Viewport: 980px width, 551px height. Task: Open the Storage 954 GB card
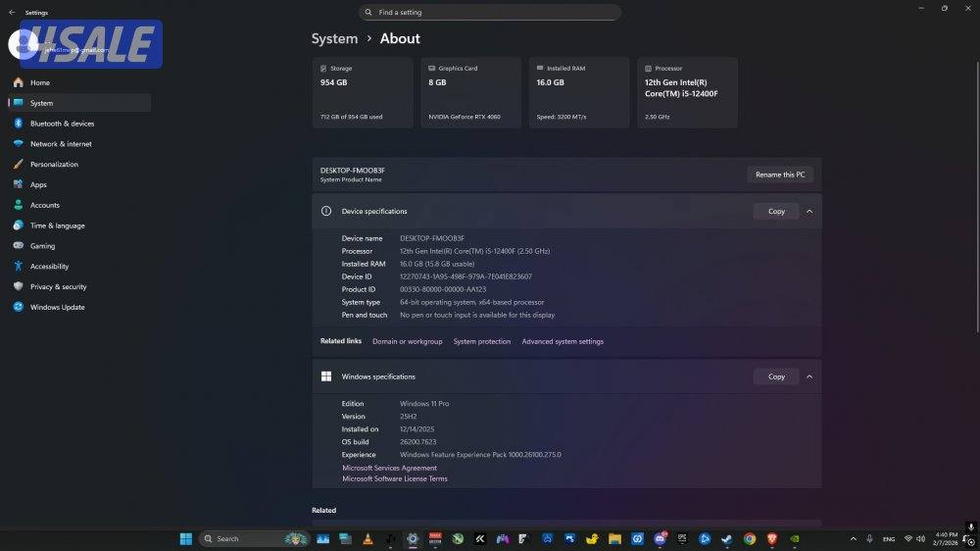pyautogui.click(x=363, y=92)
